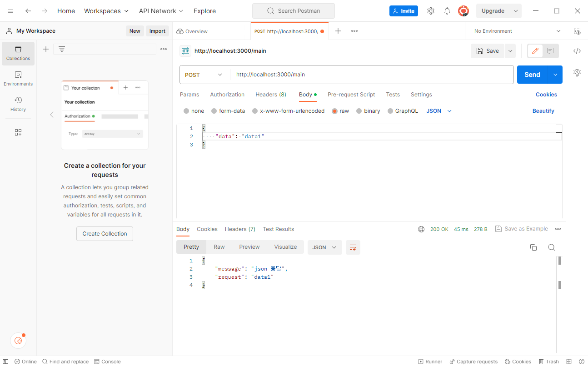
Task: Open a new request tab with plus
Action: [x=338, y=31]
